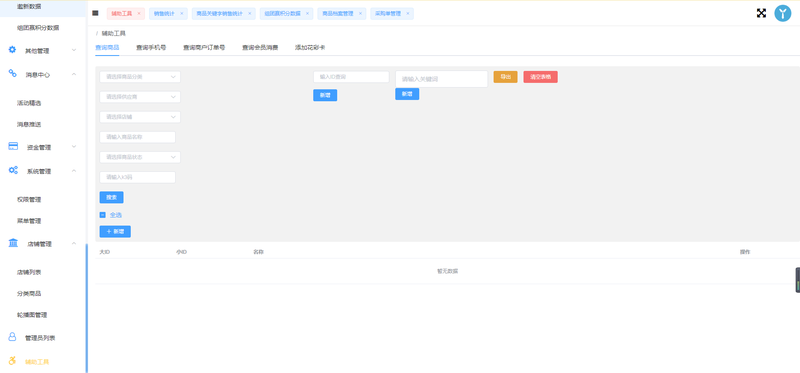This screenshot has height=373, width=800.
Task: Focus the 输入ID查询 input field
Action: tap(351, 77)
